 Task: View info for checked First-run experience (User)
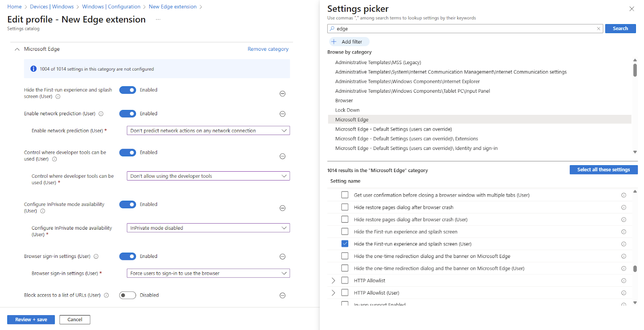[x=623, y=244]
